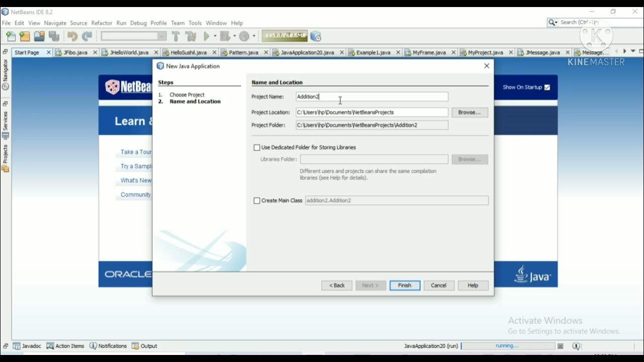Open the Output window
The height and width of the screenshot is (362, 644).
click(x=144, y=346)
